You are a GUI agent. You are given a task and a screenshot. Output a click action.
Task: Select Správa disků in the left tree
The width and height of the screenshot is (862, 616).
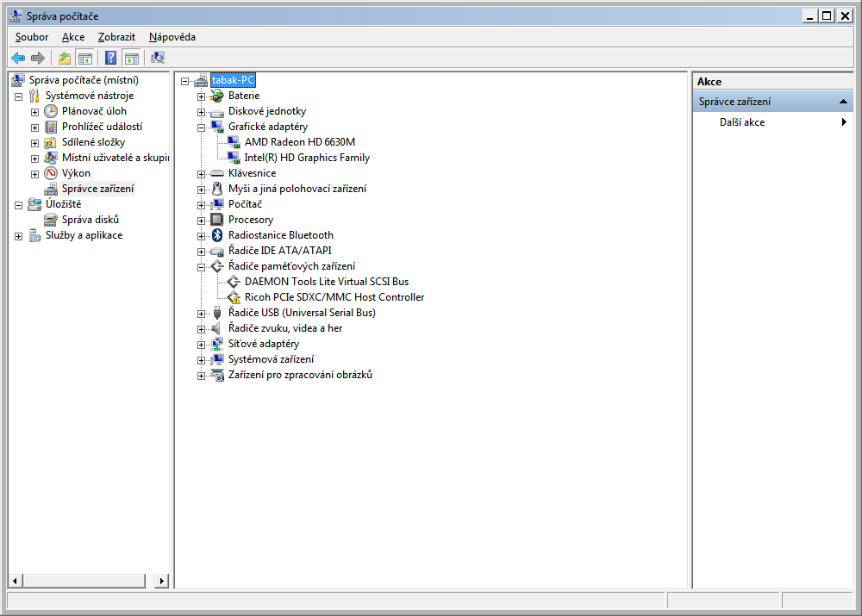(90, 220)
